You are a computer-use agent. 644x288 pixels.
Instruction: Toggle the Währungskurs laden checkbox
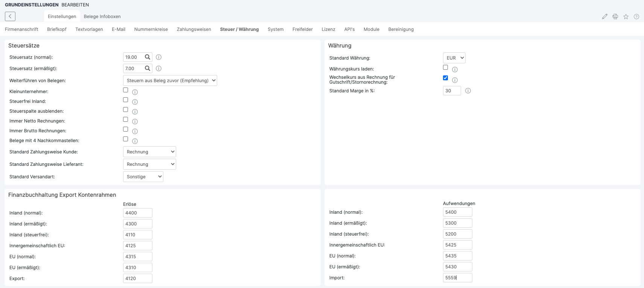tap(446, 67)
